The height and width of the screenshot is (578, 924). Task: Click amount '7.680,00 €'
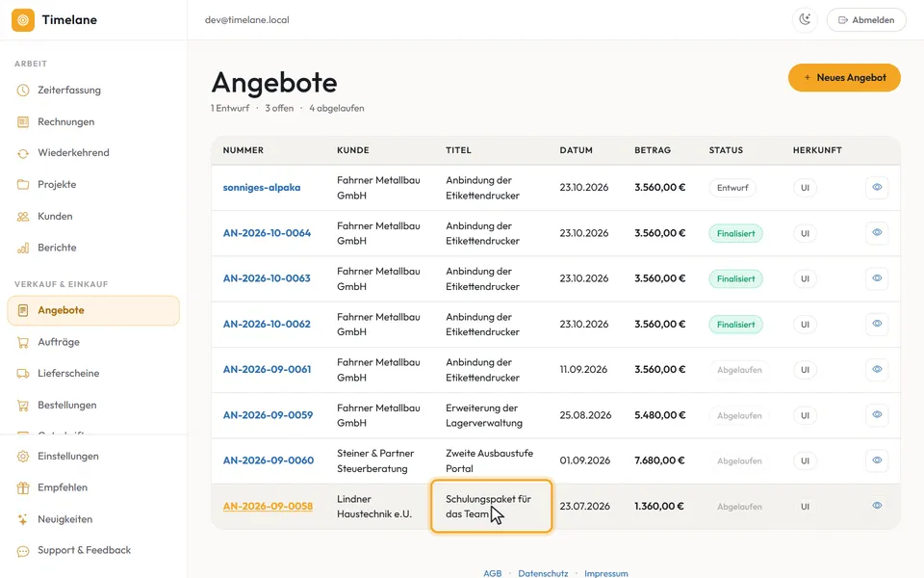pyautogui.click(x=659, y=460)
